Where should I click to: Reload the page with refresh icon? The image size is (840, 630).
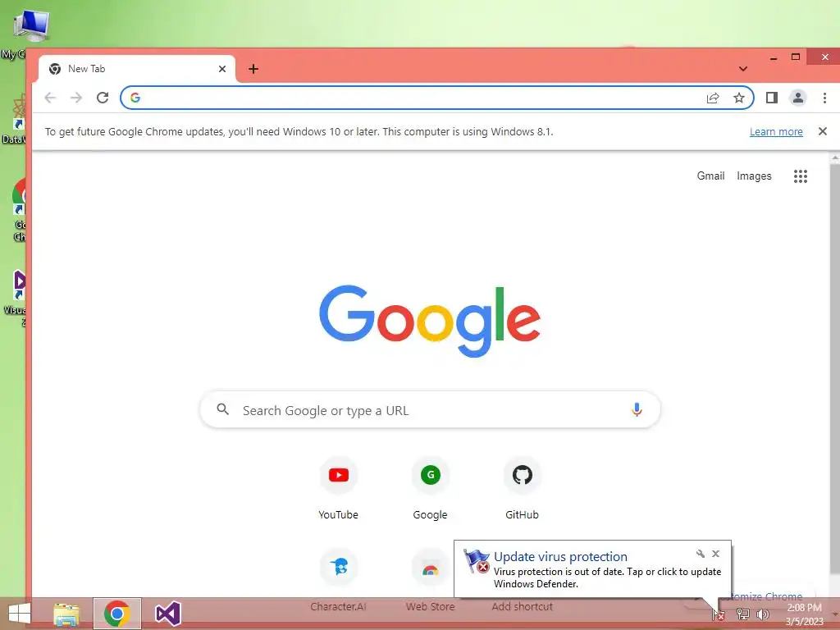tap(103, 98)
